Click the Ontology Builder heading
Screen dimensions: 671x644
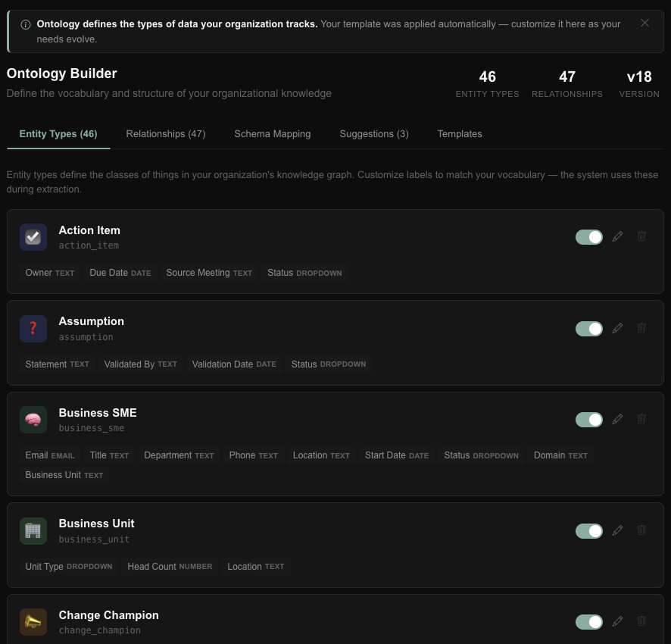61,73
